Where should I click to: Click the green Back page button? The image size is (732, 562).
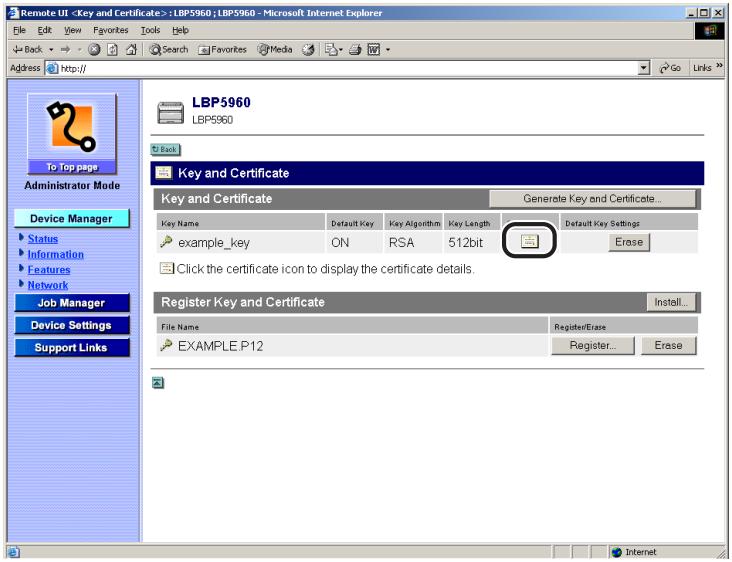[x=165, y=149]
